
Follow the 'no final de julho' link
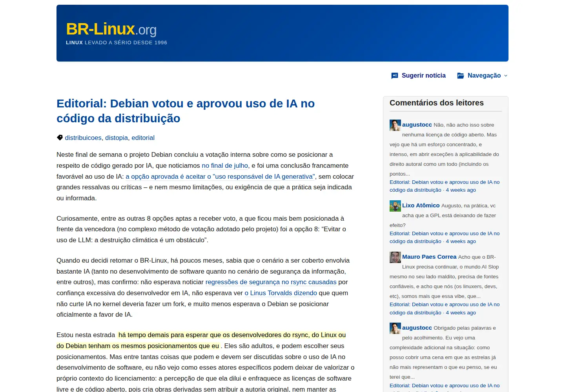point(225,165)
